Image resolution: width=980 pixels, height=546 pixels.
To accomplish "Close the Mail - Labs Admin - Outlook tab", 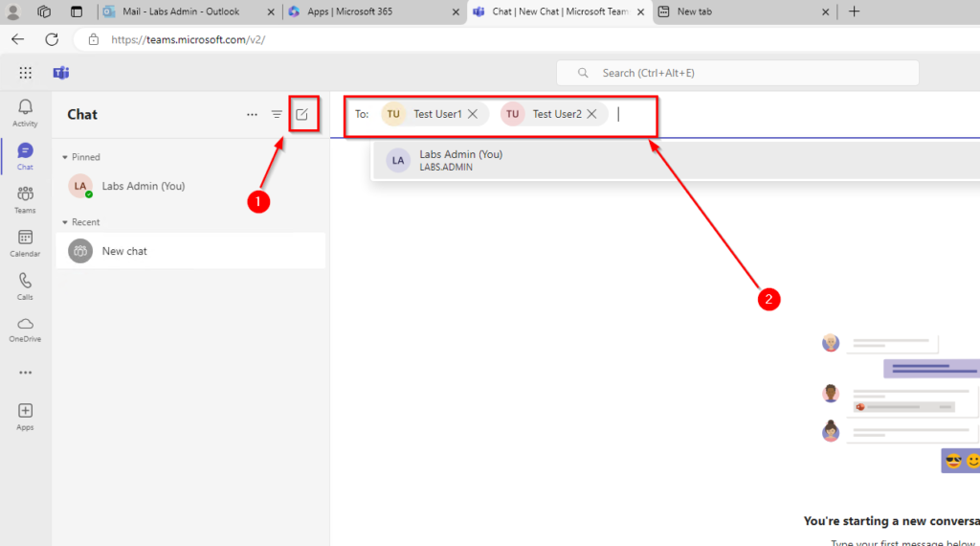I will [x=271, y=11].
